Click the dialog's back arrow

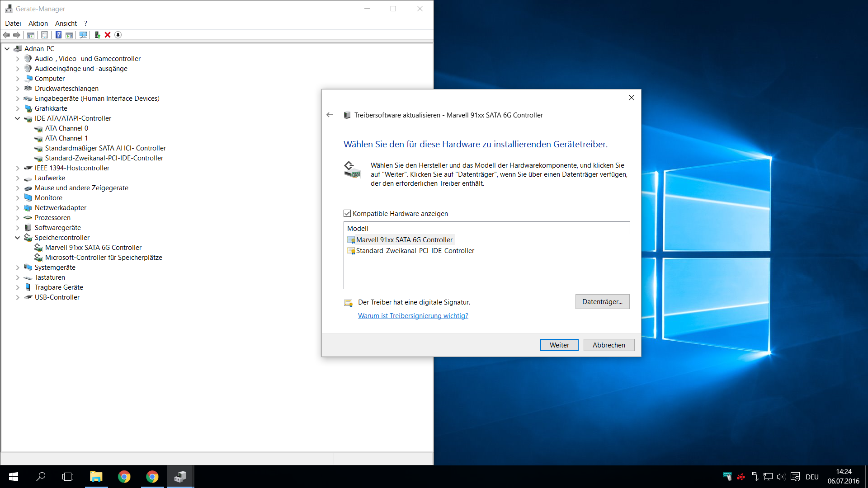[330, 115]
